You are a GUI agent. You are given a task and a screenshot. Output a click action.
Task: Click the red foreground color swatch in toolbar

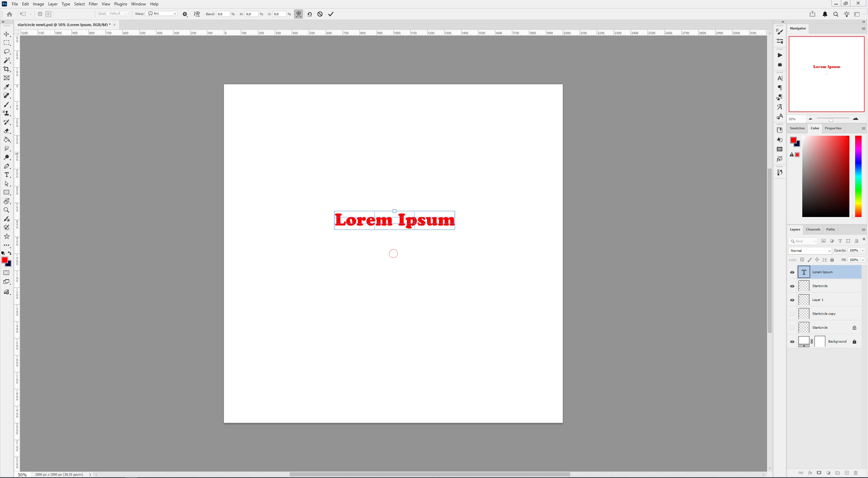point(4,260)
